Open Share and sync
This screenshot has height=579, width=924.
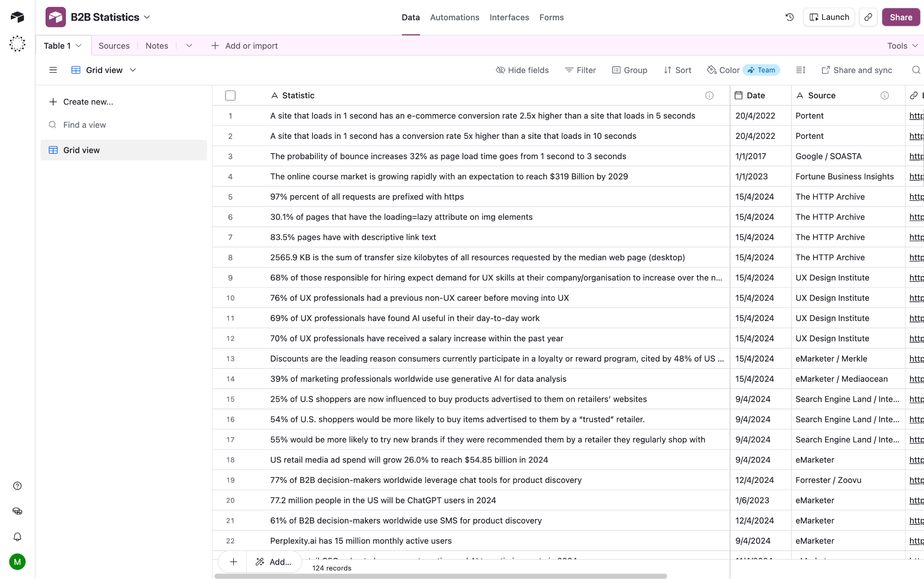[857, 70]
